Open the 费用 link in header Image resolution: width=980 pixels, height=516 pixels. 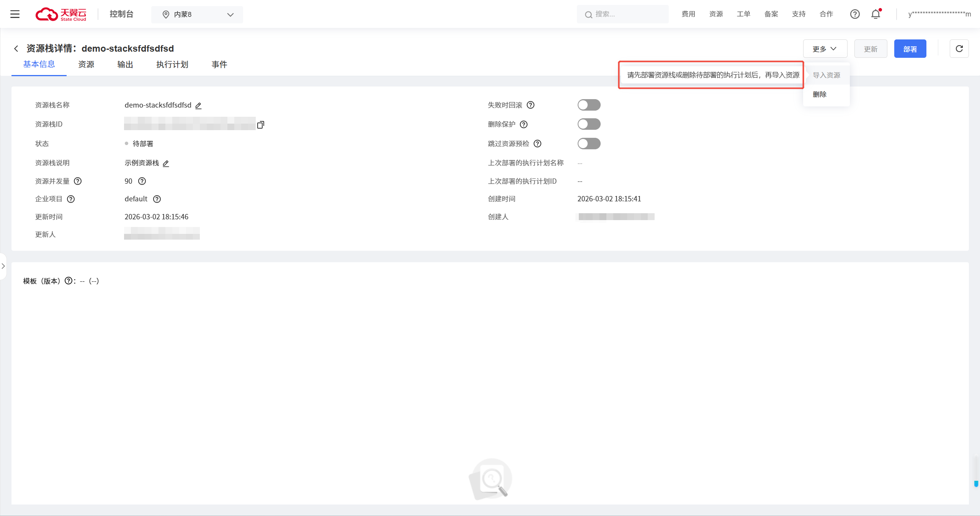tap(688, 14)
